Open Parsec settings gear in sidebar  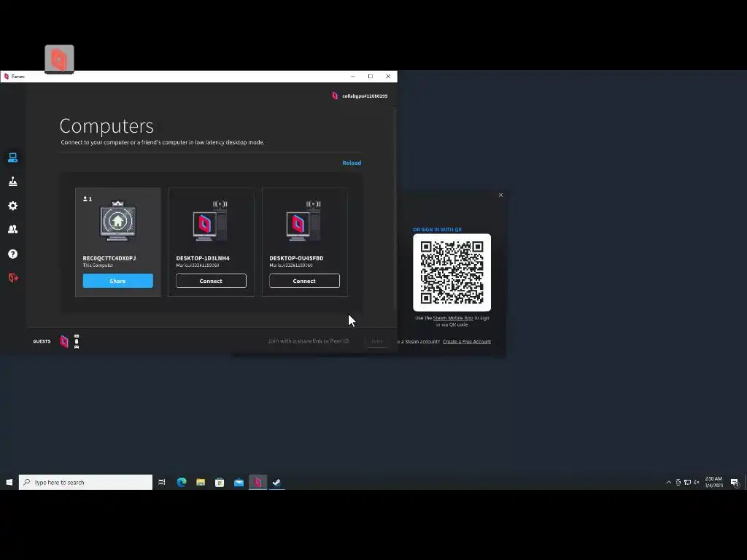click(13, 206)
